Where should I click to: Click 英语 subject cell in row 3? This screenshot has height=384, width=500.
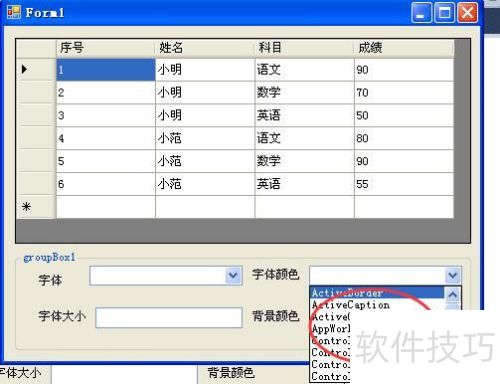click(x=304, y=115)
